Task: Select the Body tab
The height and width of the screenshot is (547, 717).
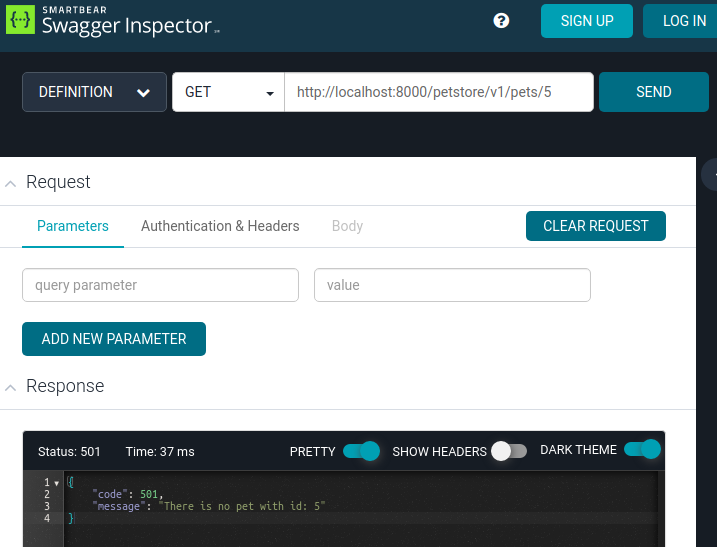Action: click(x=347, y=226)
